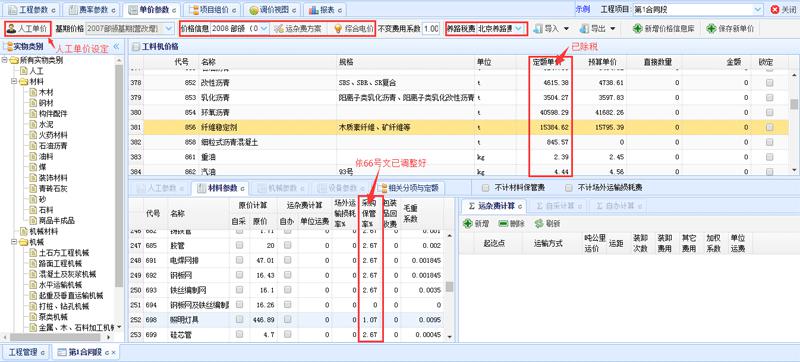The image size is (800, 362).
Task: Check 锁定 for the 纤维稳定剂 row
Action: [x=769, y=127]
